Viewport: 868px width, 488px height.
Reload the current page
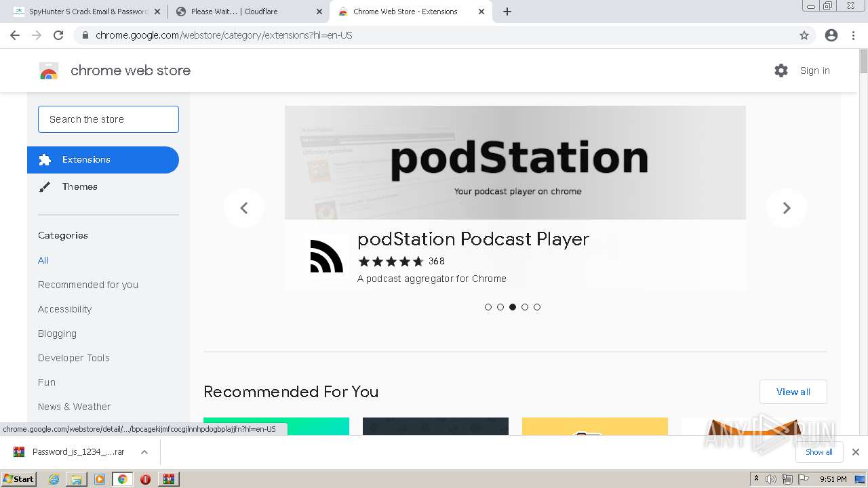58,35
